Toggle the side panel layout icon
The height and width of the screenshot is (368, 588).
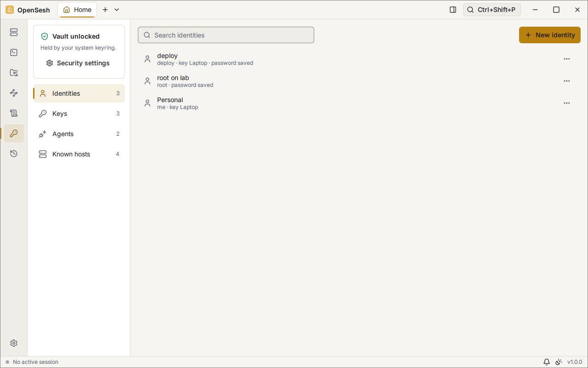pyautogui.click(x=453, y=10)
